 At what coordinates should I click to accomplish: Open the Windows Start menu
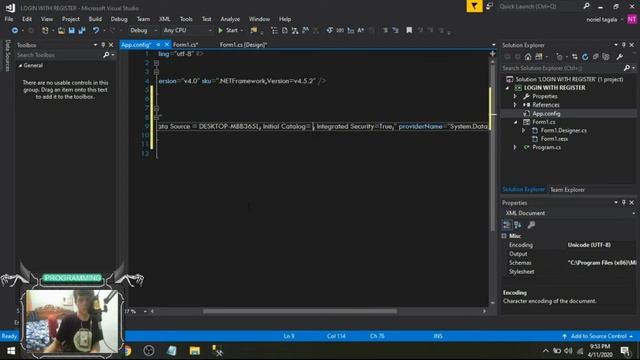11,351
